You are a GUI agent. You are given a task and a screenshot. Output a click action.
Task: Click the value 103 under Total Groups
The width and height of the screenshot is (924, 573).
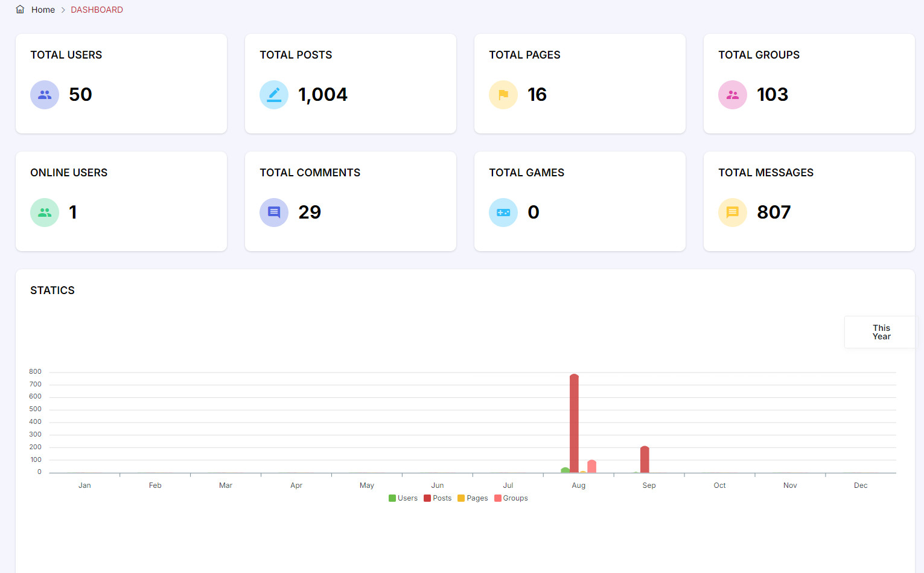[x=773, y=95]
